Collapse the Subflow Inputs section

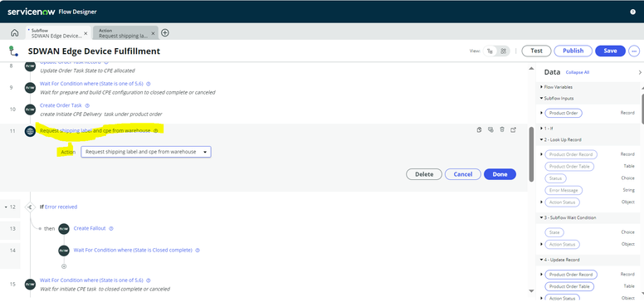tap(541, 99)
